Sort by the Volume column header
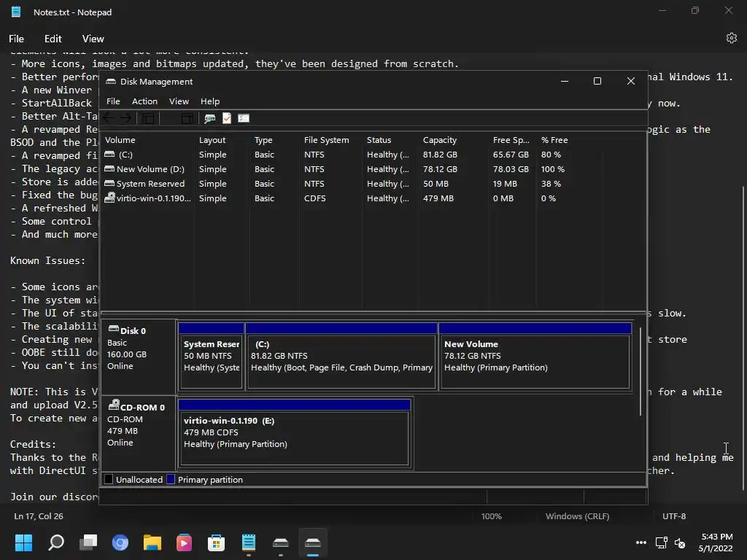 pos(147,140)
